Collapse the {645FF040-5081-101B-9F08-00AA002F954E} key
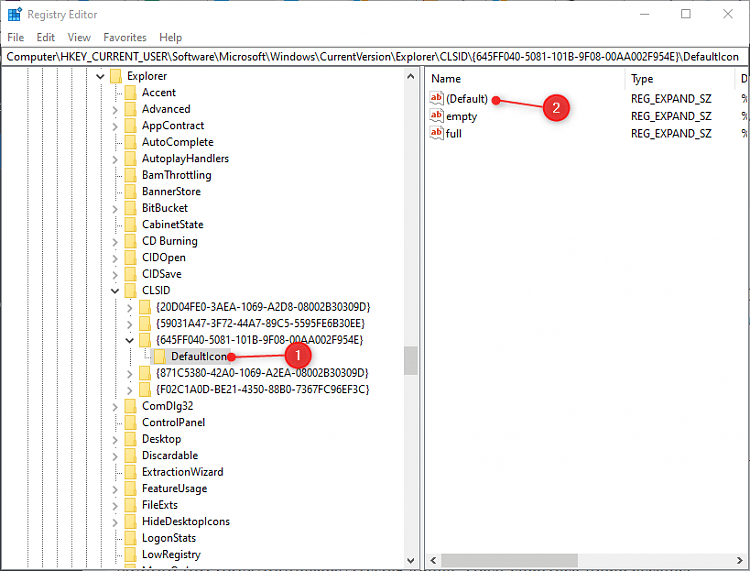The width and height of the screenshot is (750, 571). (x=130, y=340)
